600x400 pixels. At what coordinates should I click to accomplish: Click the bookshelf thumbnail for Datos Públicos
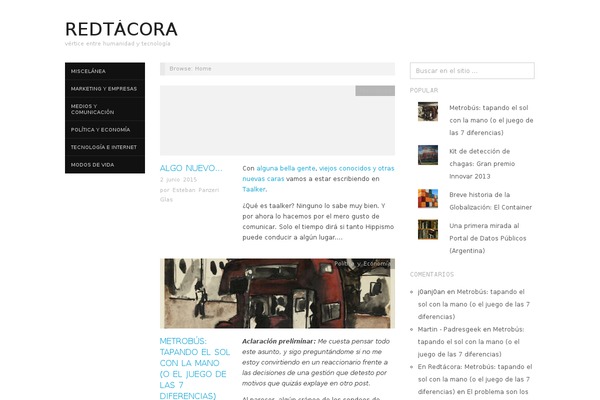[428, 230]
